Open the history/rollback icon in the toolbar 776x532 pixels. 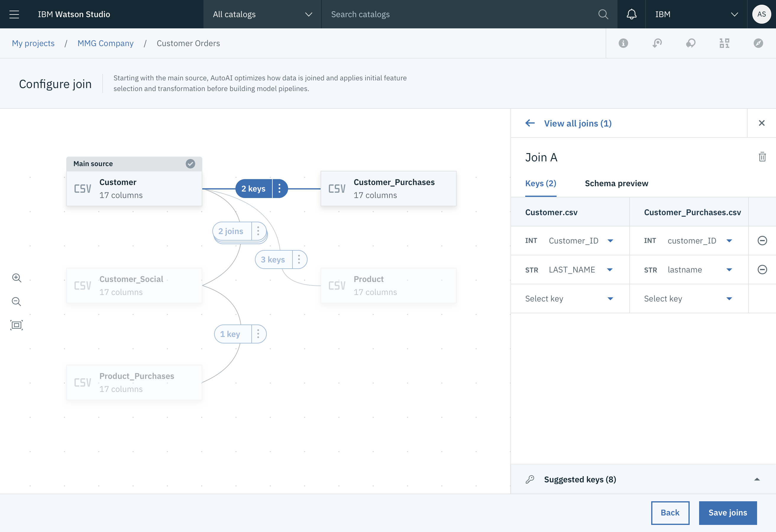pyautogui.click(x=657, y=43)
